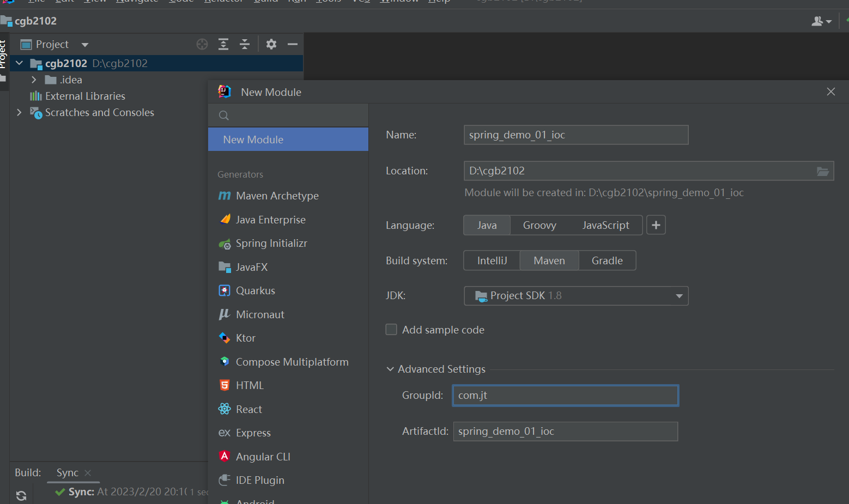Choose Gradle build system
849x504 pixels.
click(x=607, y=260)
